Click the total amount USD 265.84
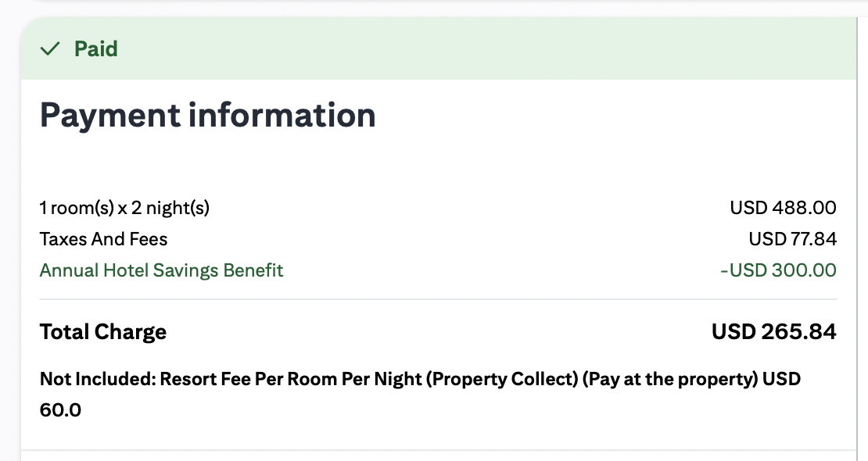This screenshot has width=868, height=461. pos(773,332)
